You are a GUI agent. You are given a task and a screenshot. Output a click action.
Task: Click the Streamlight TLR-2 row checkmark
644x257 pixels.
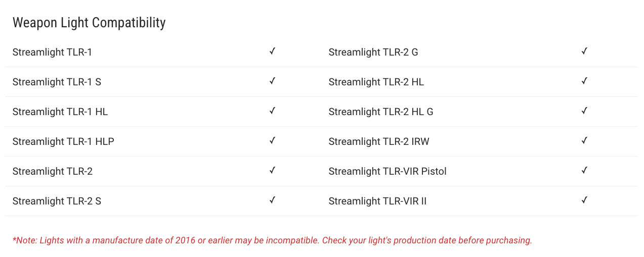coord(272,170)
